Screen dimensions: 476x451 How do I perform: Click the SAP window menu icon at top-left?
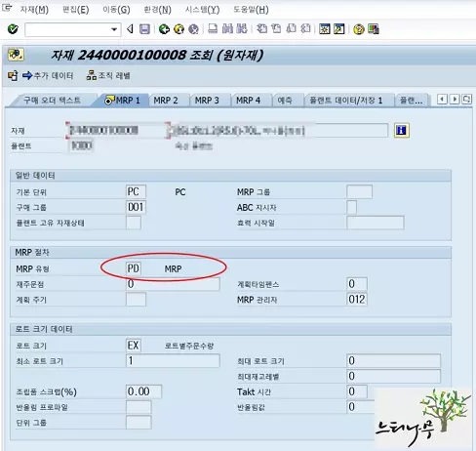[x=7, y=8]
